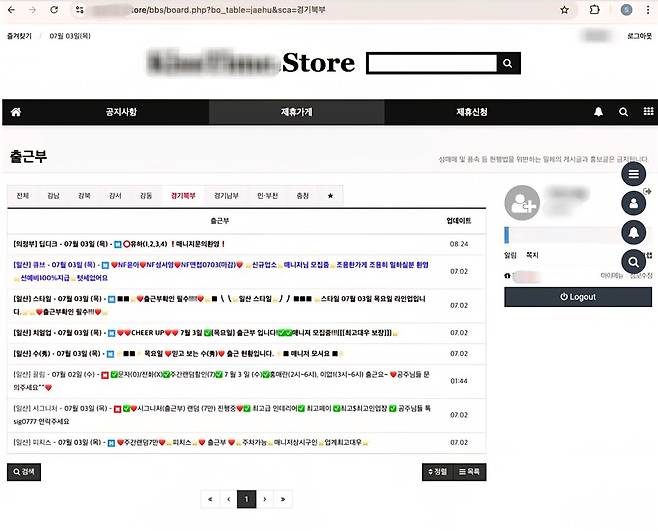
Task: Open the grid menu icon in the nav bar
Action: point(648,111)
